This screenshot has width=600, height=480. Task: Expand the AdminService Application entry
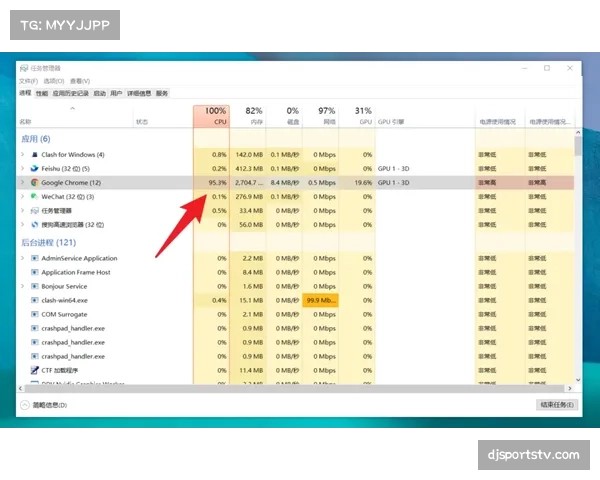(22, 258)
